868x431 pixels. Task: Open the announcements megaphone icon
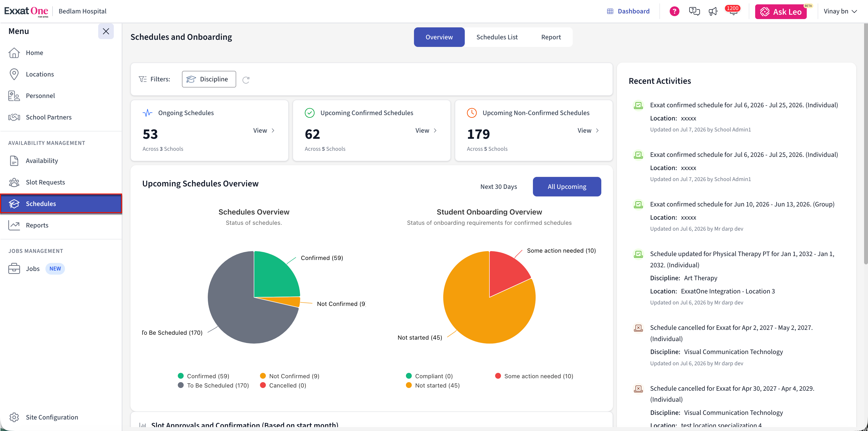(713, 11)
